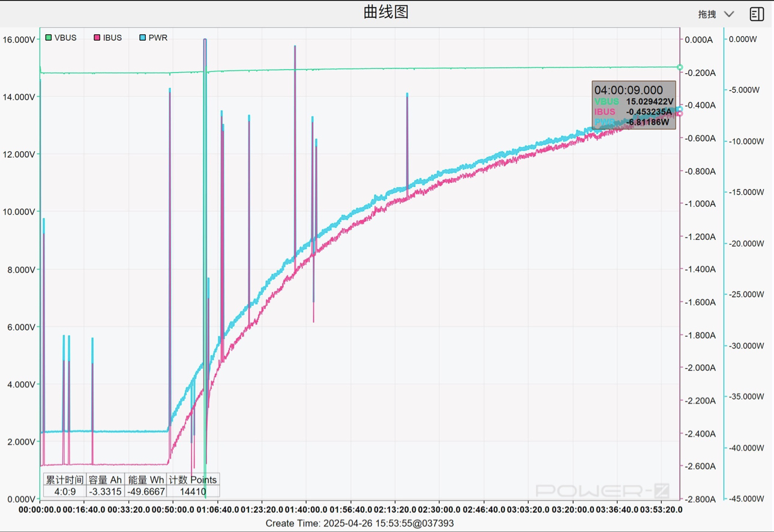Click the pink IBUS endpoint marker circle
The image size is (774, 532).
coord(680,113)
